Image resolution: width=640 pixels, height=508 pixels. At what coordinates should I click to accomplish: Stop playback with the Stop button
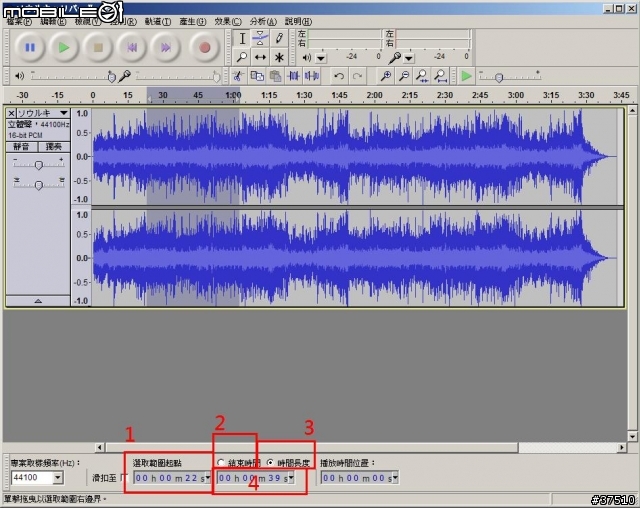[x=98, y=48]
